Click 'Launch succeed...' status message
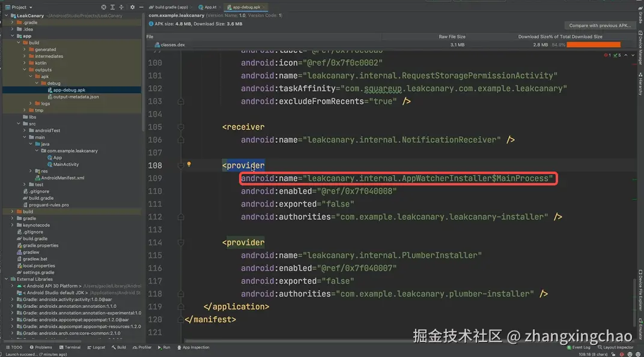The image size is (644, 357). pos(36,354)
